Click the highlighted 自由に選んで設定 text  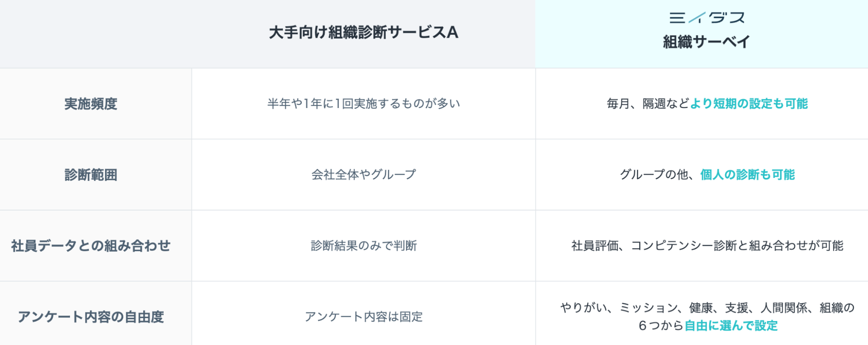tap(731, 326)
